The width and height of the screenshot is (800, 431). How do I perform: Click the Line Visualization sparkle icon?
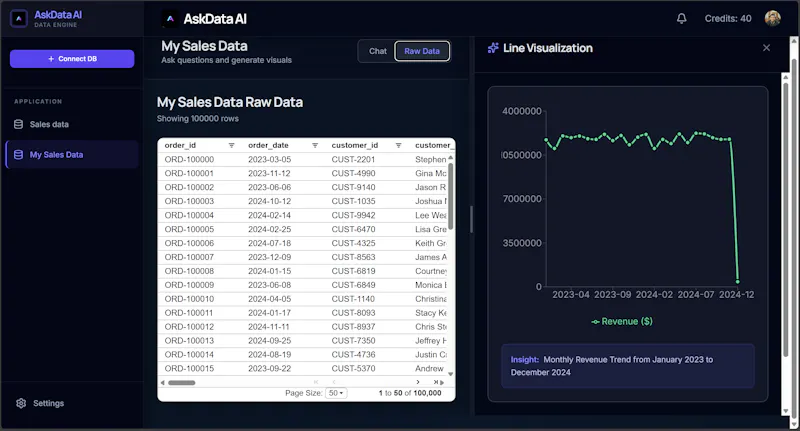tap(493, 48)
